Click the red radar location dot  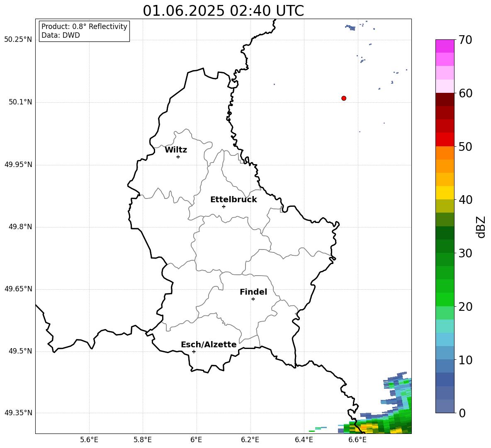click(x=344, y=98)
